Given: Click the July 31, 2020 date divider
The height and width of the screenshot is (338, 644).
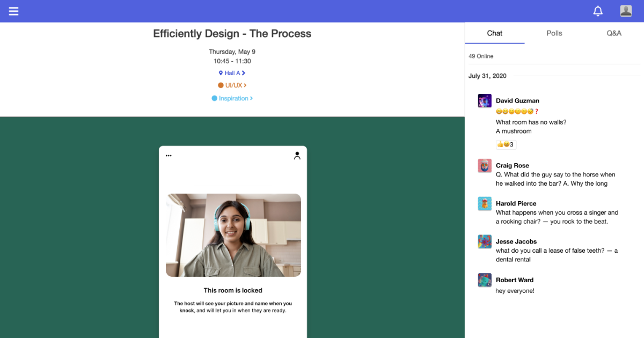Looking at the screenshot, I should tap(487, 76).
